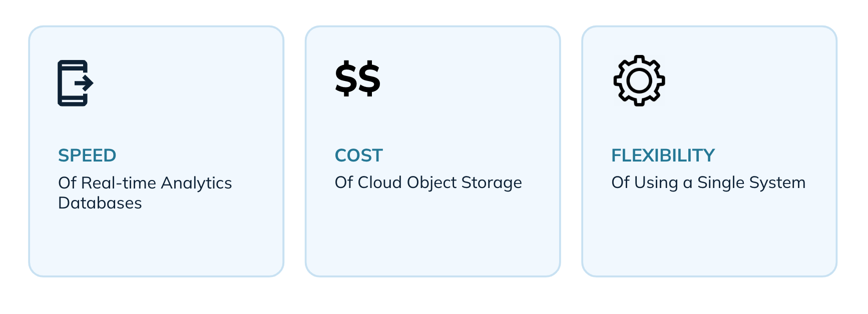Click the mobile export icon
This screenshot has height=314, width=868.
pyautogui.click(x=76, y=83)
